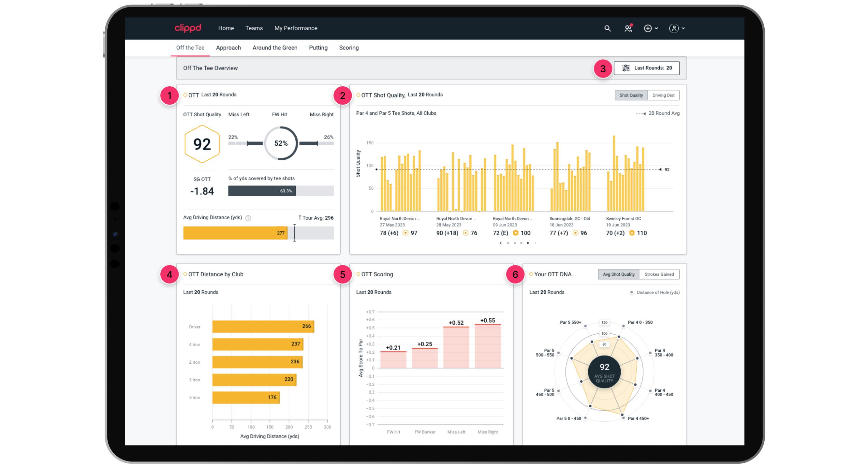Select the first chart pagination dot

[x=508, y=243]
